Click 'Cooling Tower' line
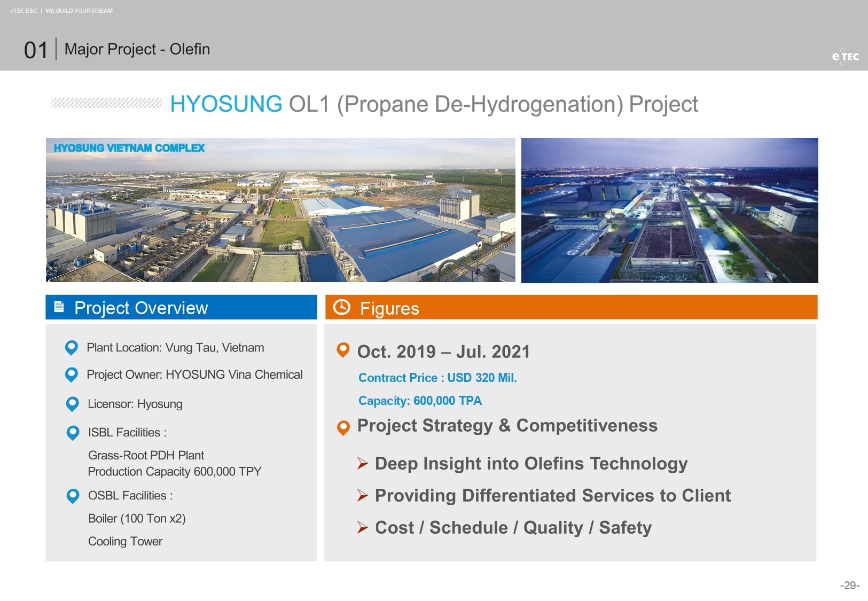The width and height of the screenshot is (868, 601). coord(125,542)
